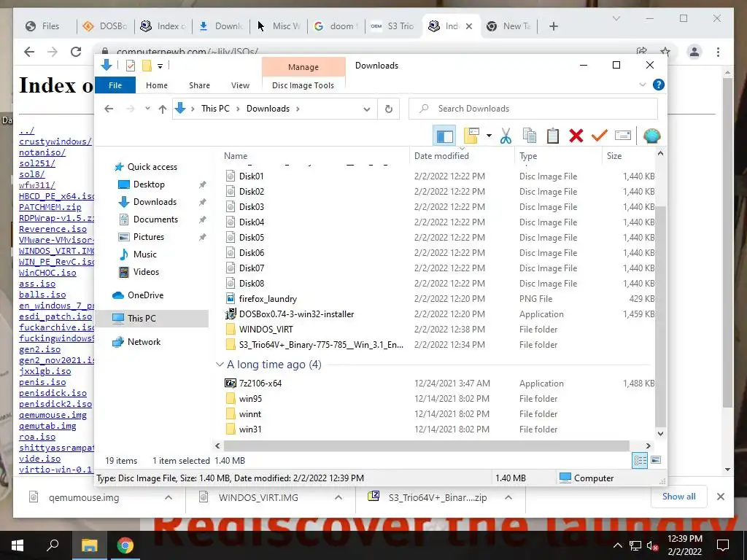This screenshot has width=747, height=560.
Task: Click the Search Downloads input field
Action: pos(533,109)
